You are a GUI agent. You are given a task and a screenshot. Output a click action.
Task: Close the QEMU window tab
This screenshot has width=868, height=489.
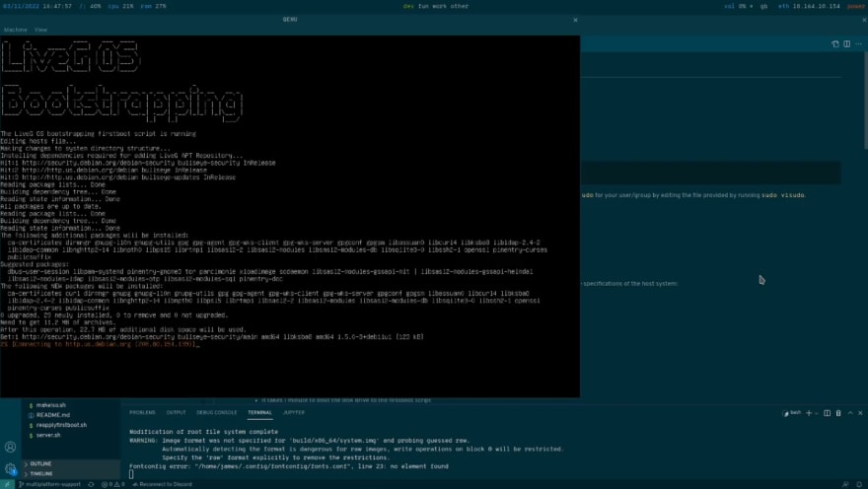point(575,20)
